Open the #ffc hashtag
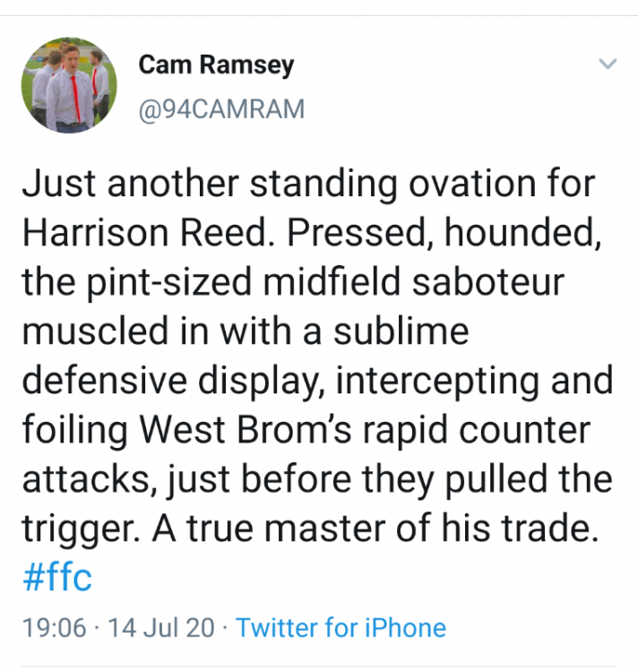 (56, 577)
